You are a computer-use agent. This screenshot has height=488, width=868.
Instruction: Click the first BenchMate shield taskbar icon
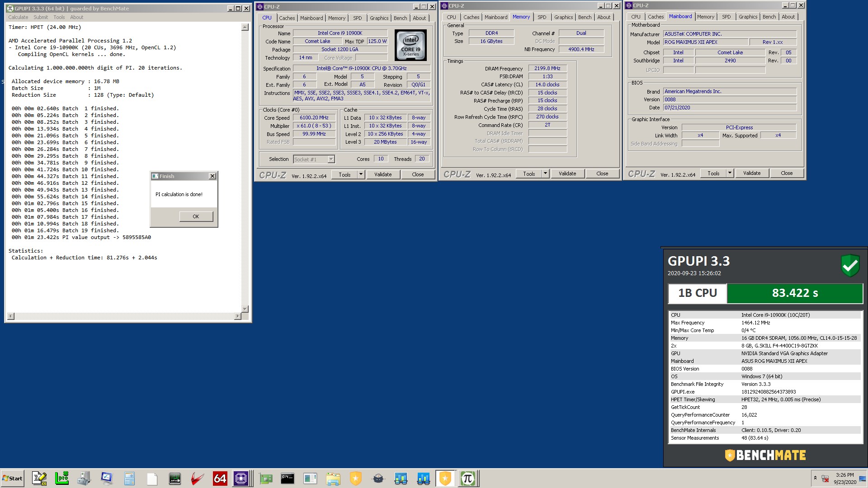point(356,478)
